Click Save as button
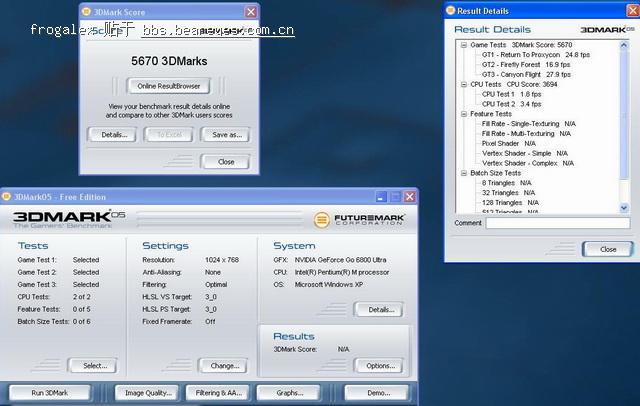 [225, 135]
